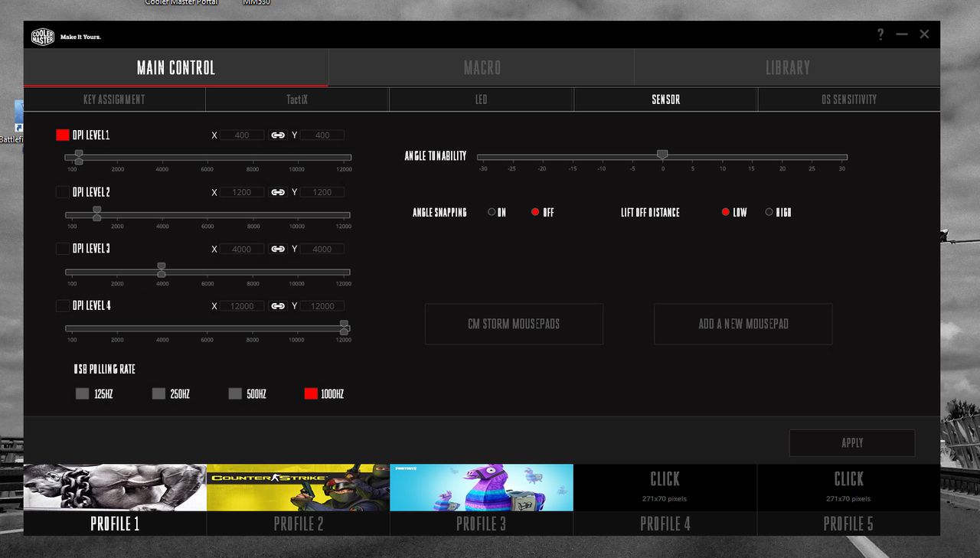Click the Cooler Master Portal desktop label
The height and width of the screenshot is (558, 980).
tap(181, 2)
